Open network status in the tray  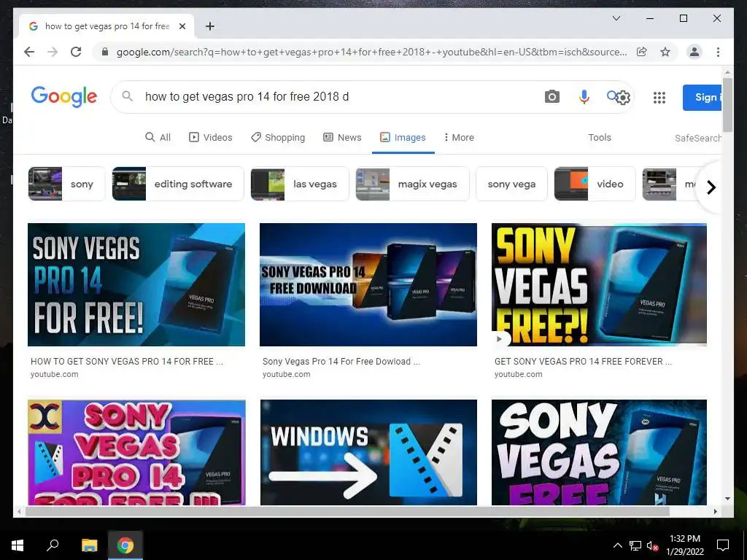[x=635, y=545]
